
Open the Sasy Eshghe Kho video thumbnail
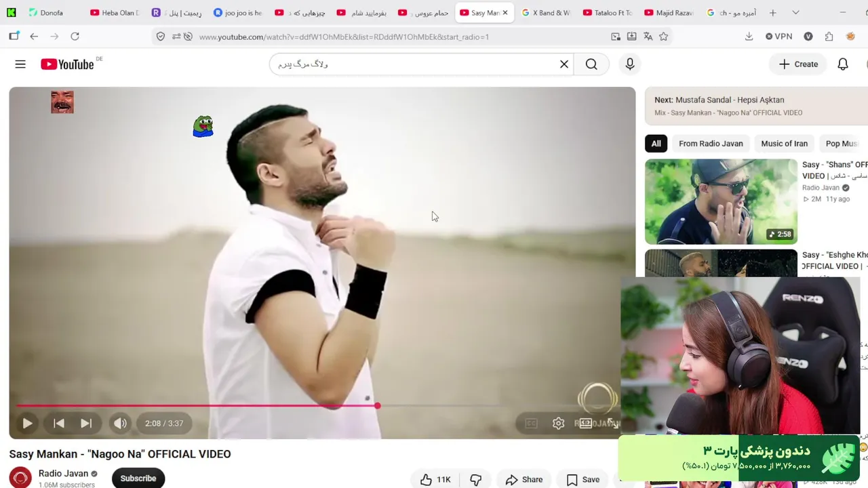721,264
